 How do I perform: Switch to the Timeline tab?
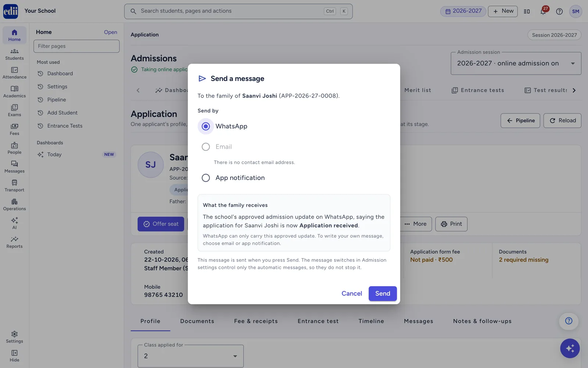(x=371, y=321)
